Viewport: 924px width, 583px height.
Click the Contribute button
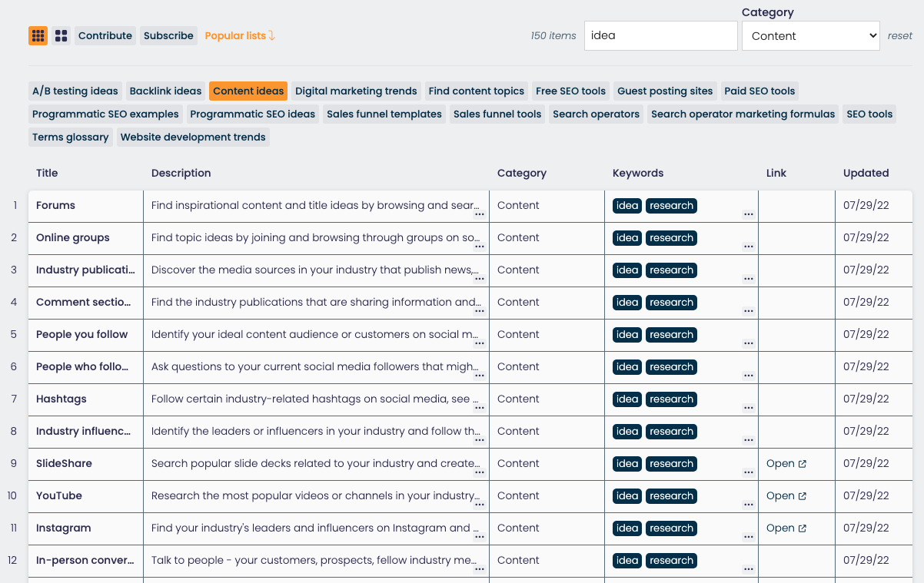point(105,35)
